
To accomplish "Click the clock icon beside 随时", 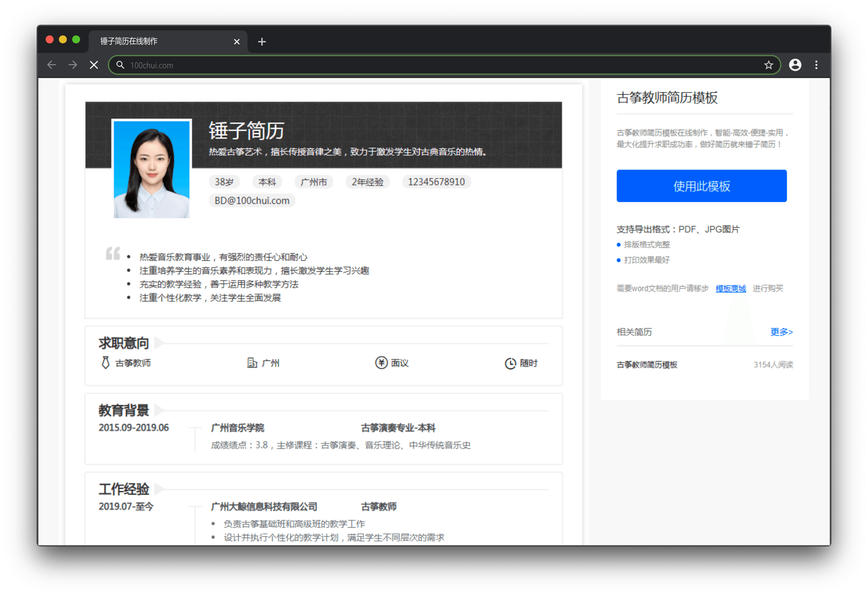I will (510, 363).
